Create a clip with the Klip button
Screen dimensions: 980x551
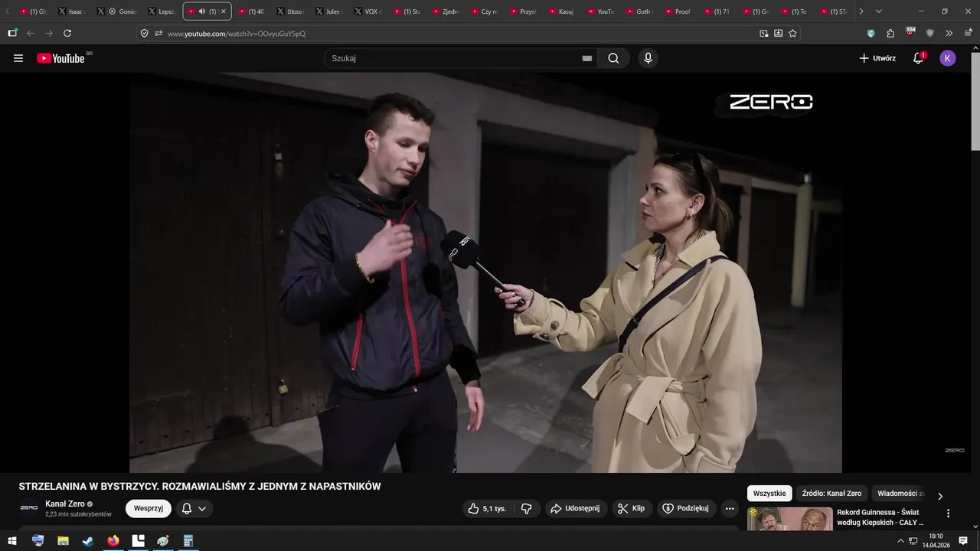coord(632,508)
